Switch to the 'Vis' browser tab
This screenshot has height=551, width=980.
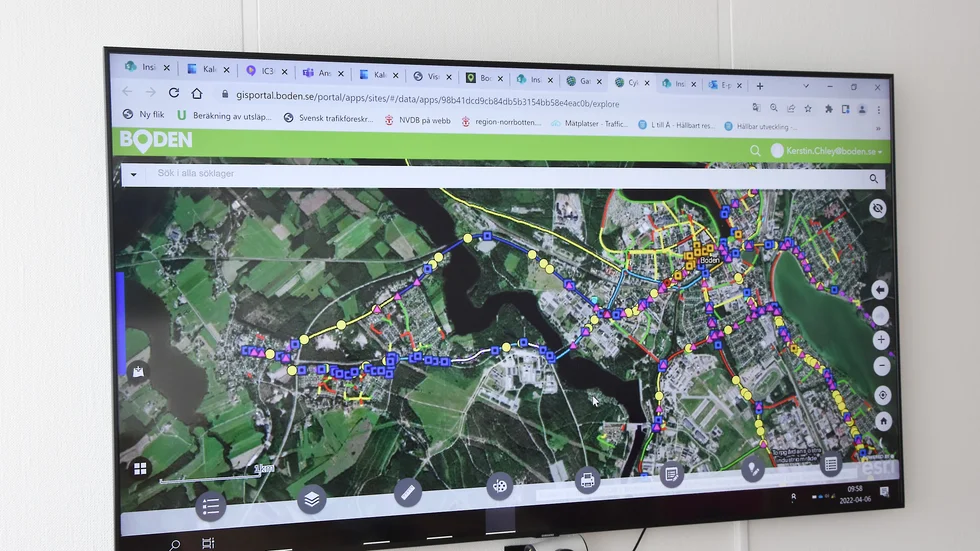click(433, 77)
